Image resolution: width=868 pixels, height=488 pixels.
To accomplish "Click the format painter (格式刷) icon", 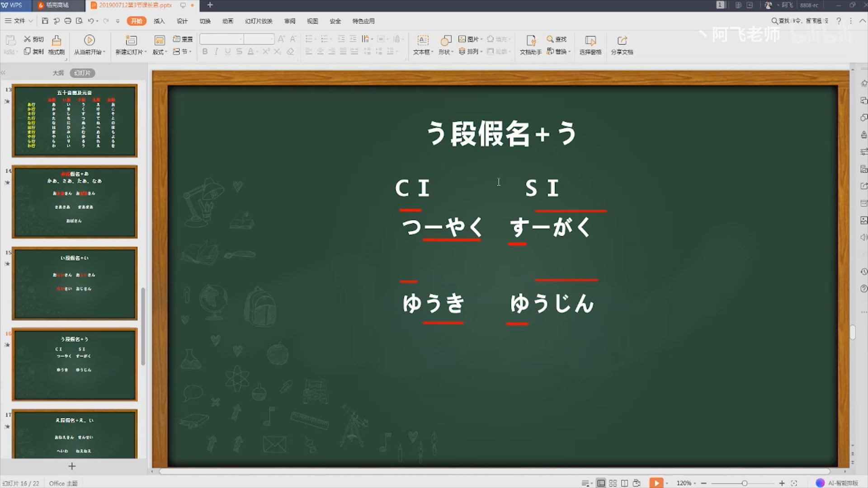I will 57,41.
